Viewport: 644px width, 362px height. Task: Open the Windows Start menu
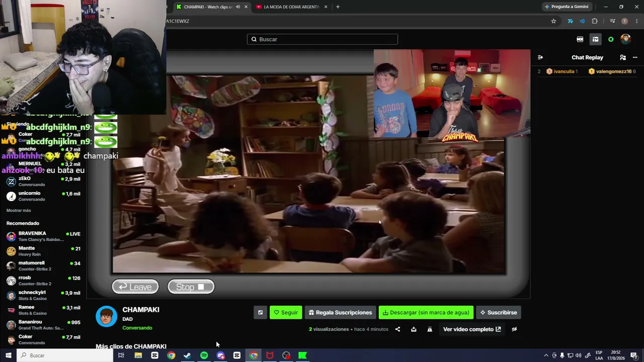(x=9, y=355)
